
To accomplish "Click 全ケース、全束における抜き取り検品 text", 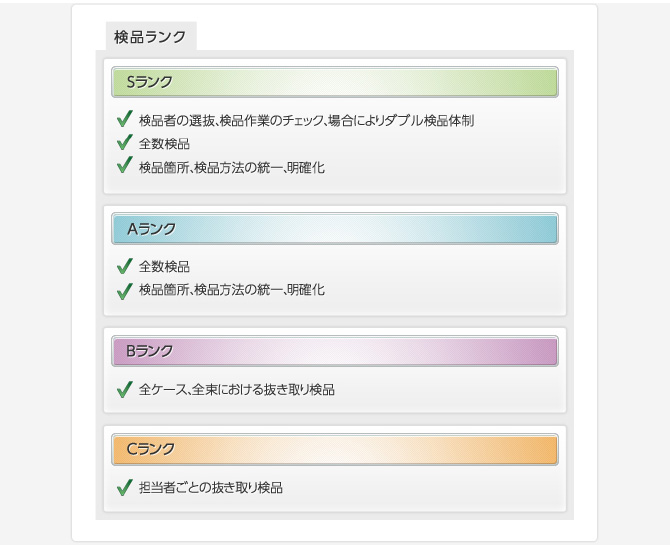I will click(x=237, y=390).
